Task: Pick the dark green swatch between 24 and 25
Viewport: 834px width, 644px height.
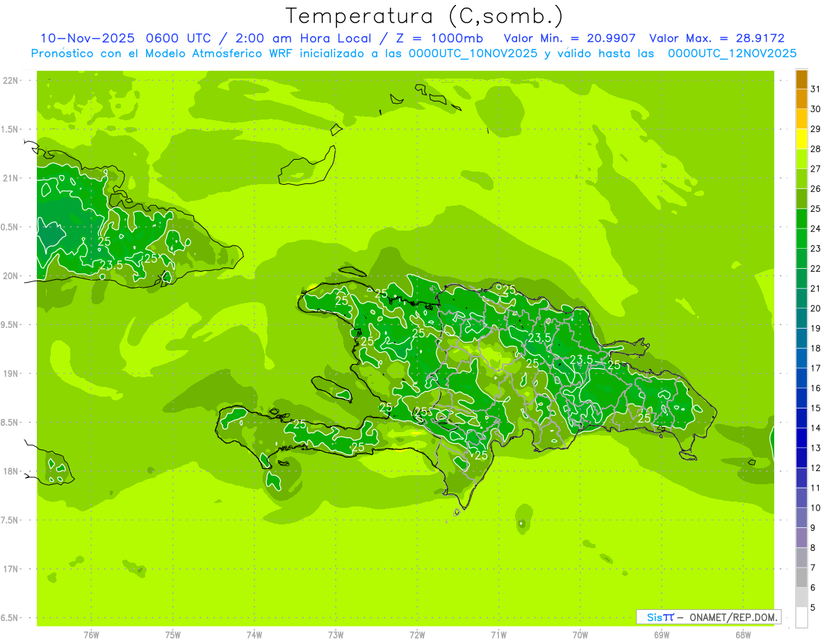Action: [x=801, y=219]
